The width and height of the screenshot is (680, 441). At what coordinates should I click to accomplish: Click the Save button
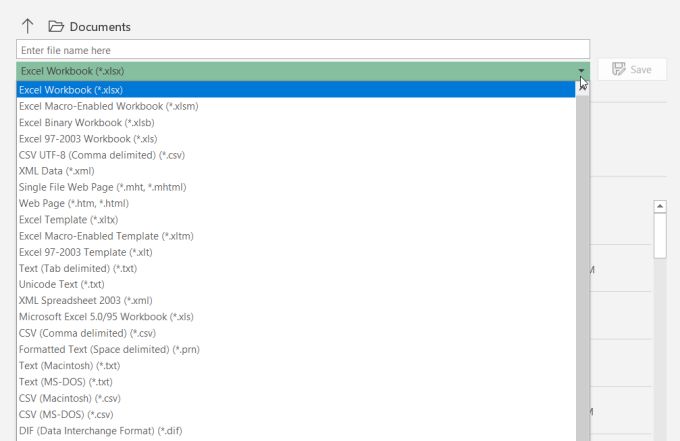point(632,69)
